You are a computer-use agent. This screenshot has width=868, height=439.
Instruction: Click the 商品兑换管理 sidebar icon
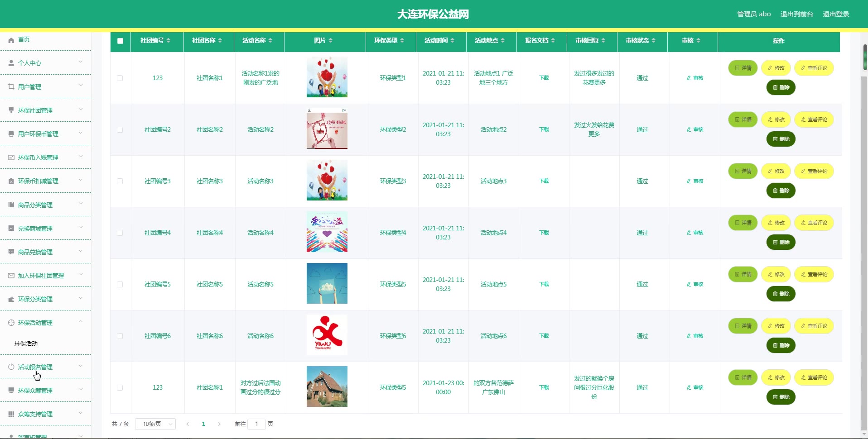point(11,252)
